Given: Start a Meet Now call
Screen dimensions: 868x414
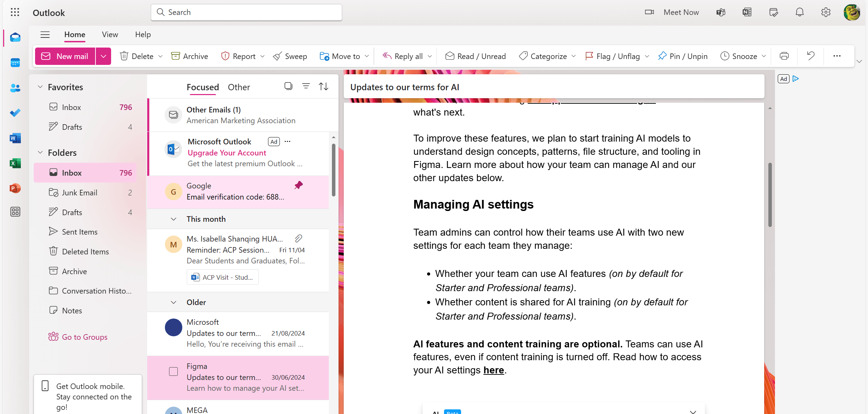Looking at the screenshot, I should click(x=672, y=12).
